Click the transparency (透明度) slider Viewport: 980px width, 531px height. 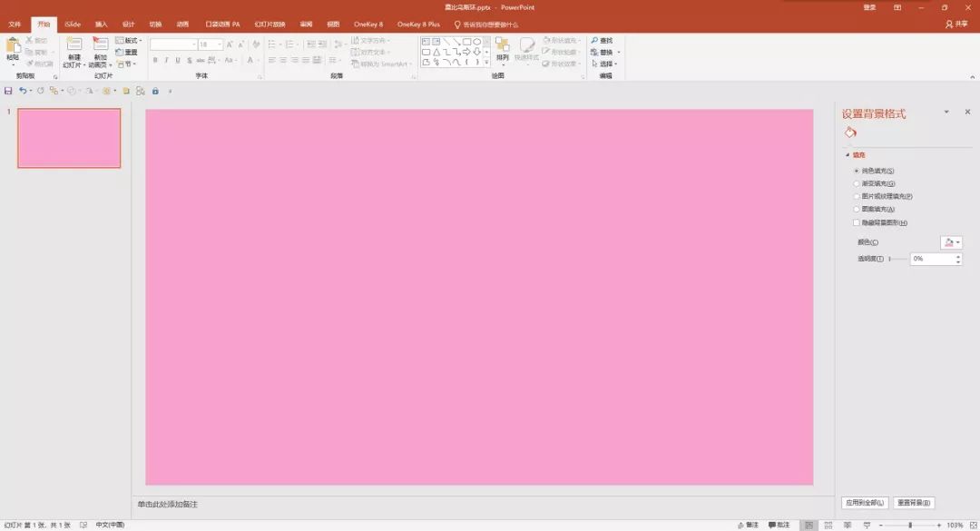(x=898, y=259)
